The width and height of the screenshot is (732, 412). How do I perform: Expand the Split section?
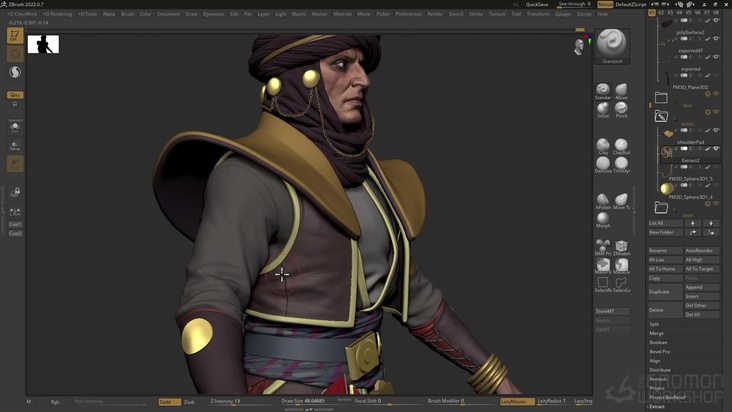coord(654,324)
